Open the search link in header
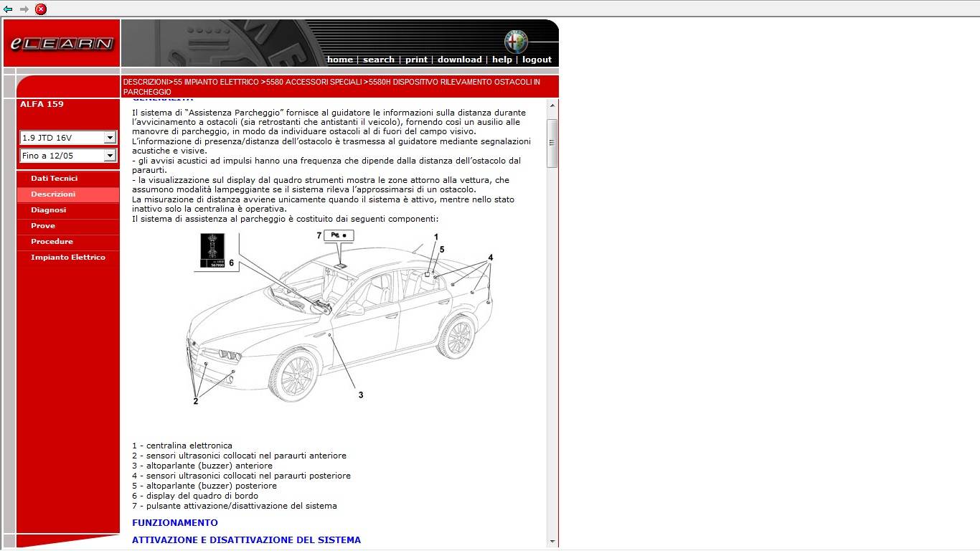Viewport: 980px width, 551px height. [378, 60]
